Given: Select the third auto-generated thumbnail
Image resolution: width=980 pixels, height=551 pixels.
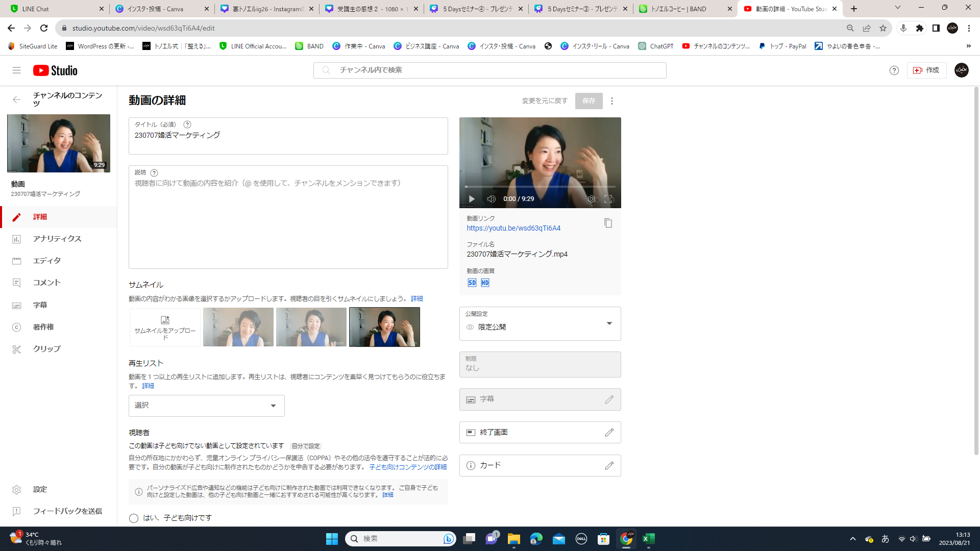Looking at the screenshot, I should tap(384, 327).
